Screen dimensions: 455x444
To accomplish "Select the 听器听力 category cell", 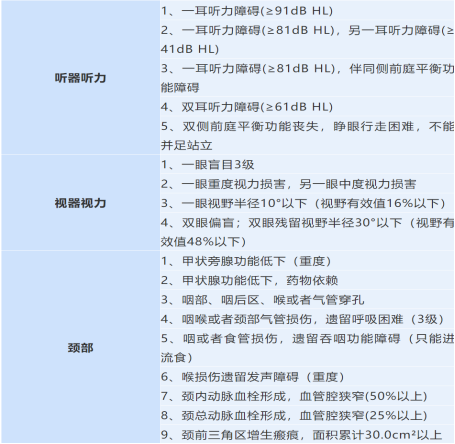I will (80, 78).
